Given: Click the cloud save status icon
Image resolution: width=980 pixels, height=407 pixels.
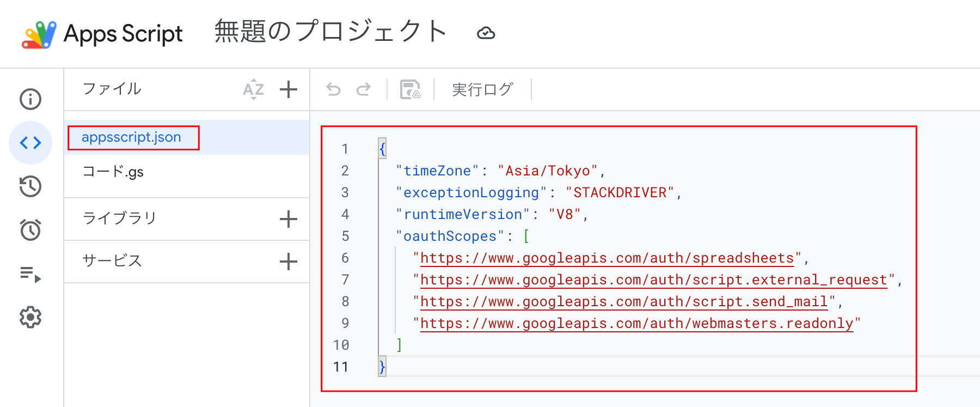Looking at the screenshot, I should pos(486,33).
